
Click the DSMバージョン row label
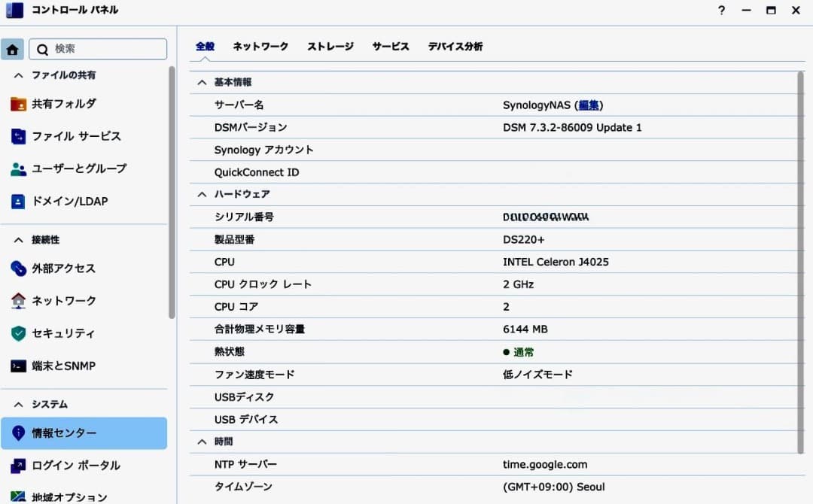click(251, 127)
